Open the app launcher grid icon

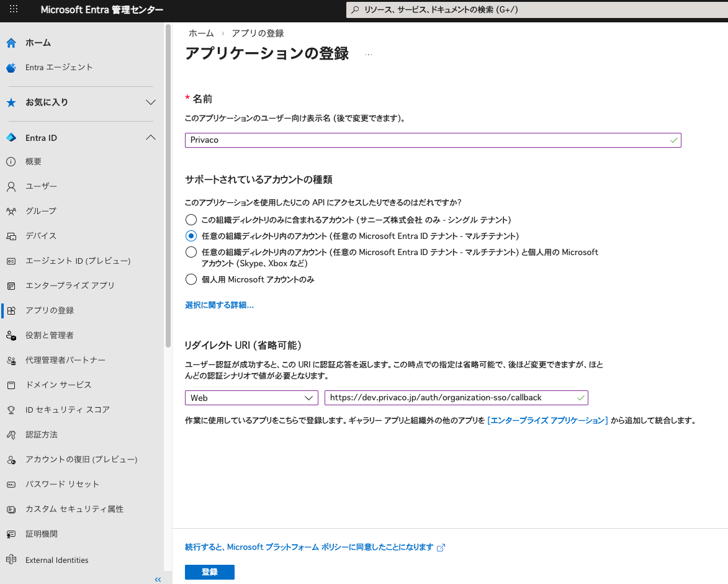14,9
